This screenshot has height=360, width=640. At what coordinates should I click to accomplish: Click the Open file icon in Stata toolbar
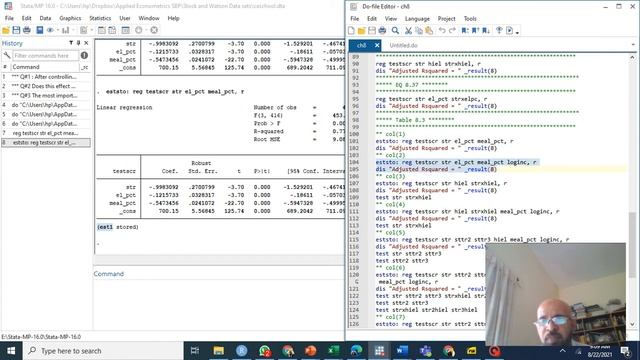pyautogui.click(x=6, y=30)
